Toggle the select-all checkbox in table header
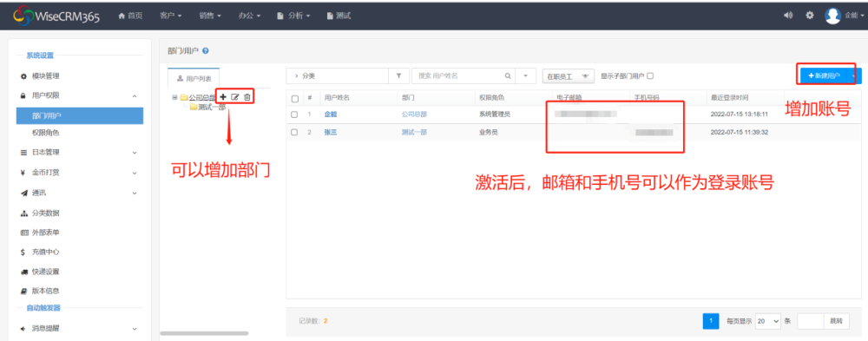 coord(295,99)
